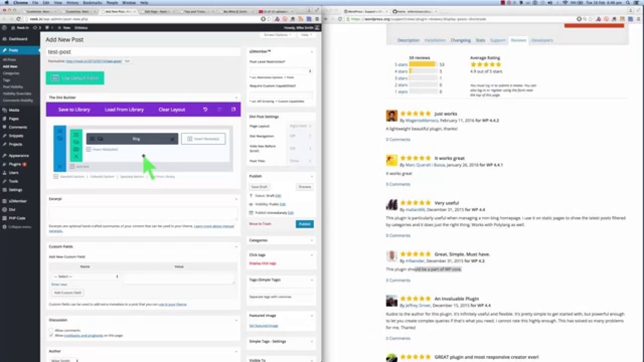
Task: Open Snippets in the admin sidebar
Action: [x=16, y=136]
